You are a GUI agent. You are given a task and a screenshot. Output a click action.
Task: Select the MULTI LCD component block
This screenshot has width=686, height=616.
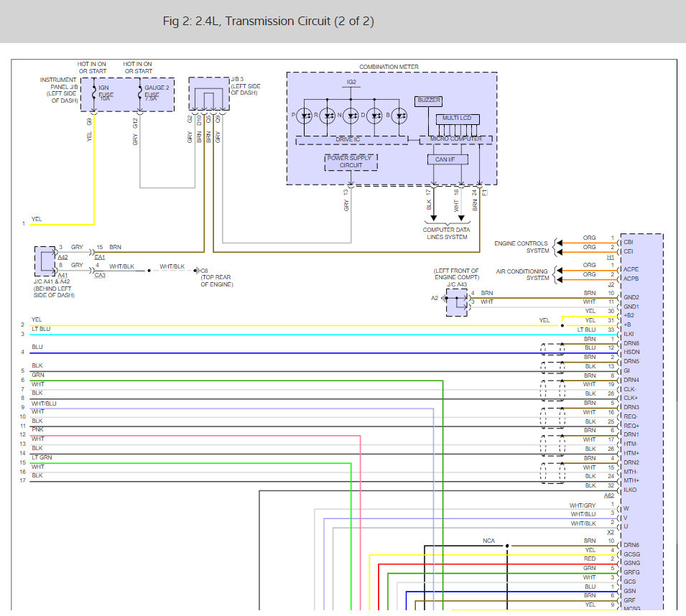[x=458, y=119]
